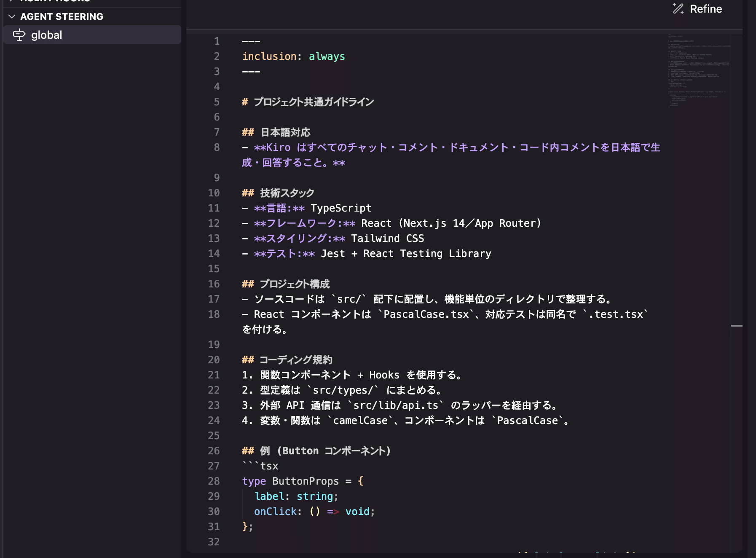Viewport: 756px width, 558px height.
Task: Click the 'always' value on line 2
Action: point(327,56)
